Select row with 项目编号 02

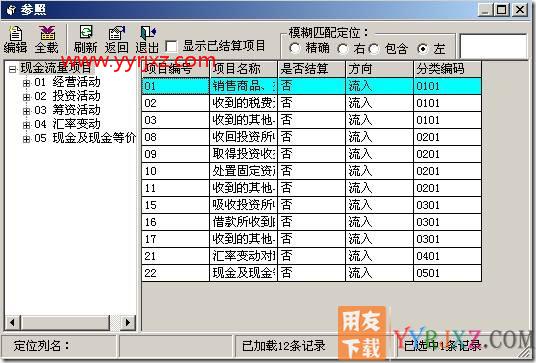[311, 103]
